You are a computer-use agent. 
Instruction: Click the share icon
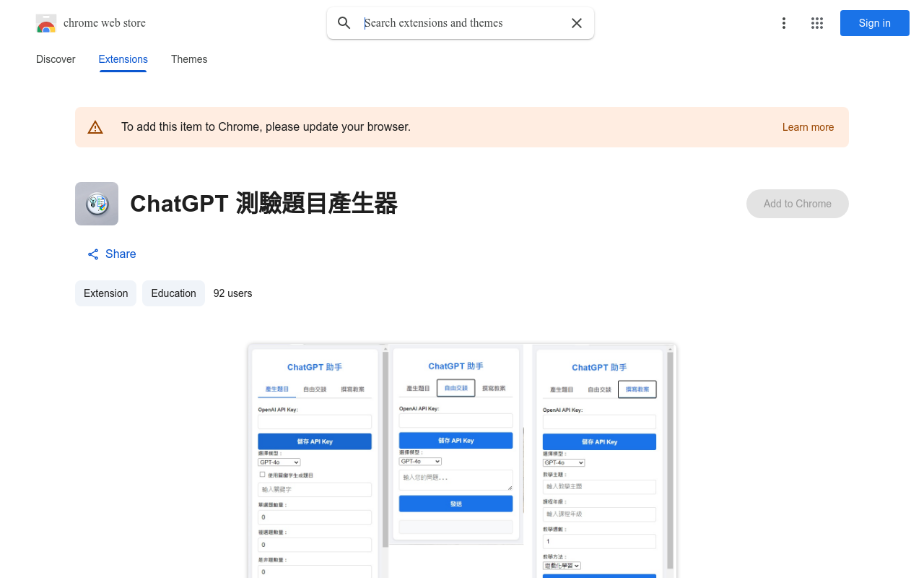pos(93,254)
